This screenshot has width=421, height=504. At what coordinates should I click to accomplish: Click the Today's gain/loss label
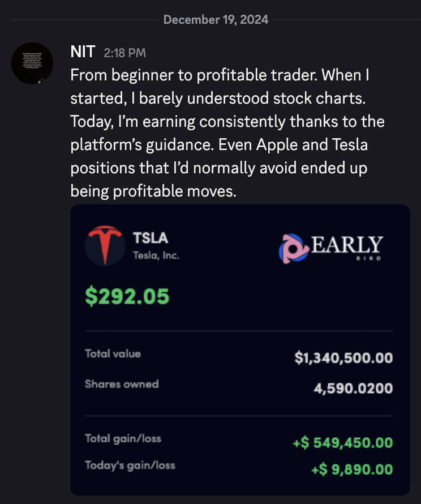click(x=130, y=465)
